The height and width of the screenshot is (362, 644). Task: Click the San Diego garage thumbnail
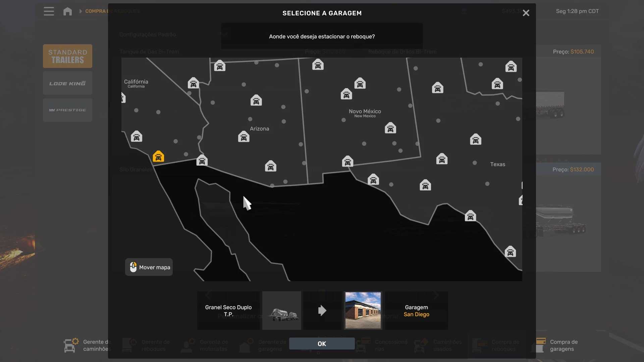point(363,310)
